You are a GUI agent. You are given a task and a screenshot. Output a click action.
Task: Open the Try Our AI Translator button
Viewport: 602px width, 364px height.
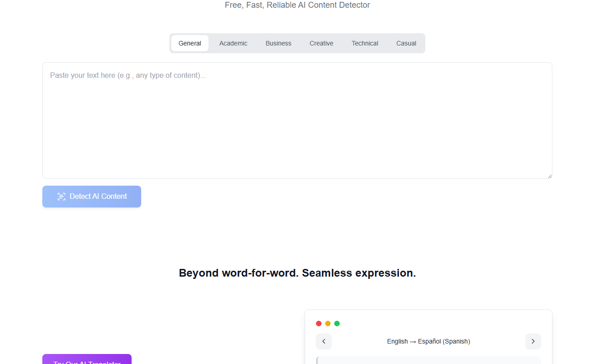point(87,359)
